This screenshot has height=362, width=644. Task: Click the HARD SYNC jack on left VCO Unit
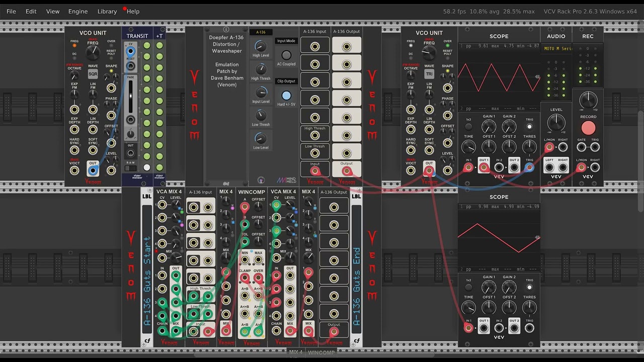(74, 150)
